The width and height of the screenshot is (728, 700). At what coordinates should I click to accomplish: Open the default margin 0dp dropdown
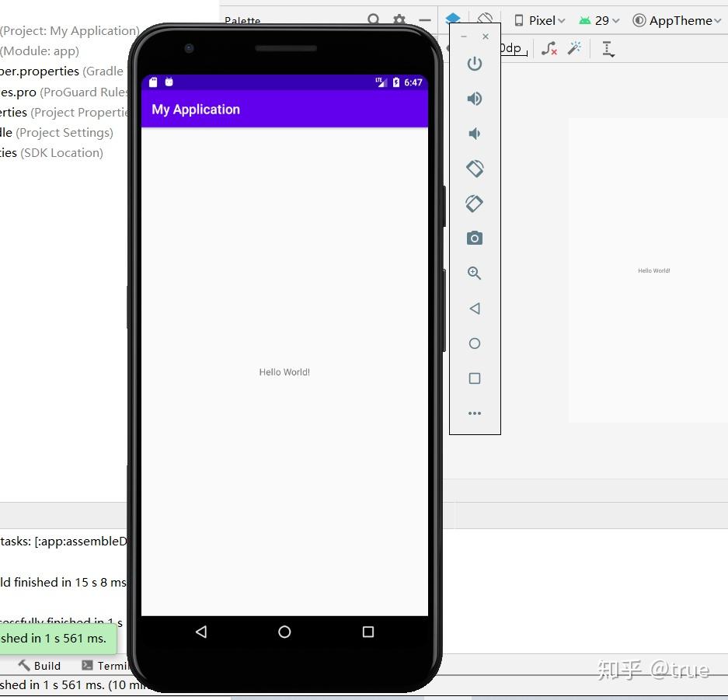tap(510, 48)
